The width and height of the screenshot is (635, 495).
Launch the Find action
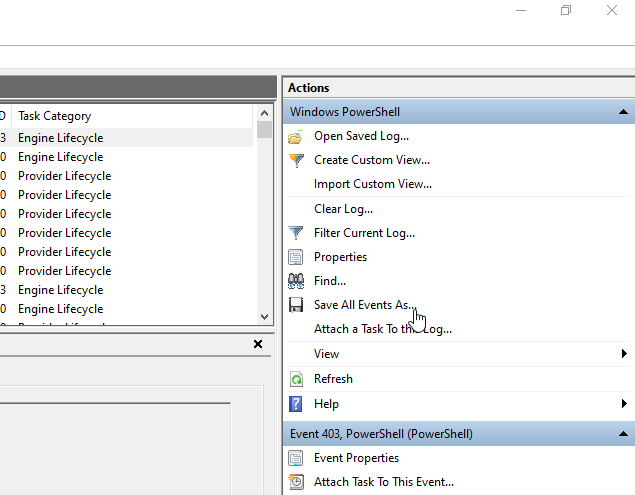click(x=330, y=281)
